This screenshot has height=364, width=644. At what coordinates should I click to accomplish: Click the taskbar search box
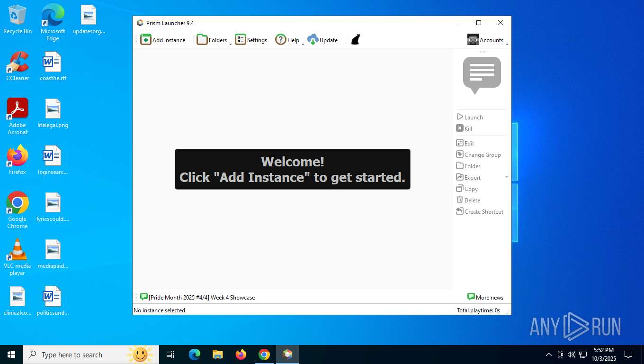(90, 355)
